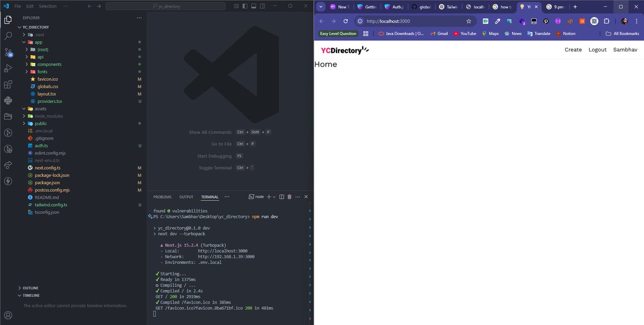
Task: Open the Chrome tab search dropdown
Action: point(321,7)
